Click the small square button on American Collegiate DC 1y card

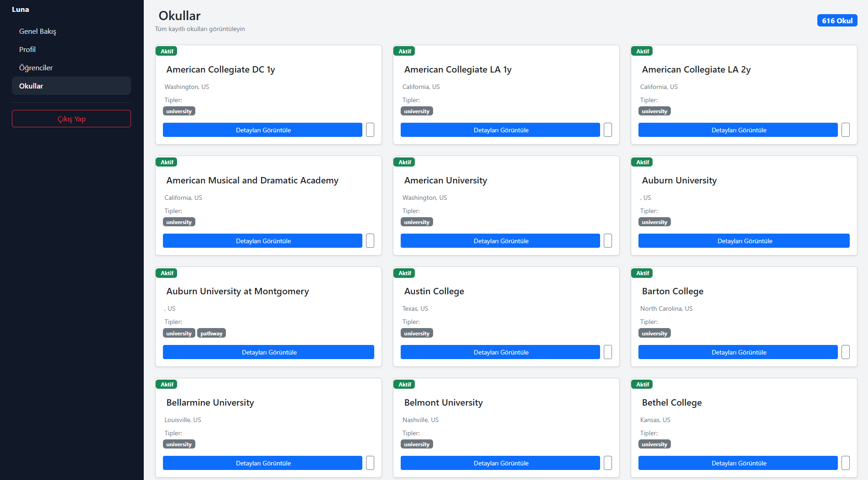tap(370, 130)
